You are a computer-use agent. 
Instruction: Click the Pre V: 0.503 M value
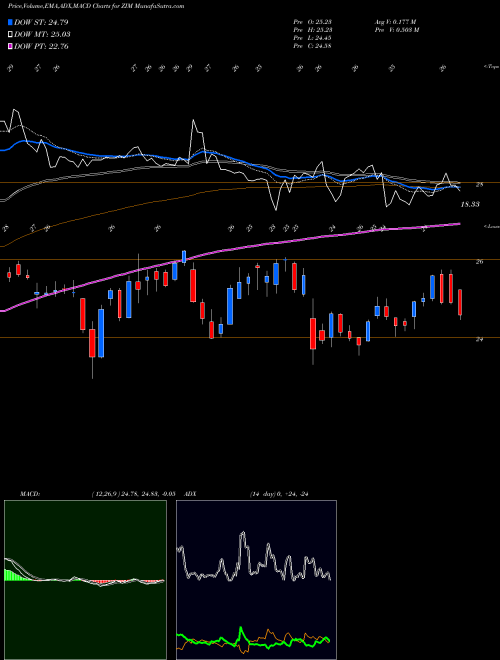[x=396, y=30]
